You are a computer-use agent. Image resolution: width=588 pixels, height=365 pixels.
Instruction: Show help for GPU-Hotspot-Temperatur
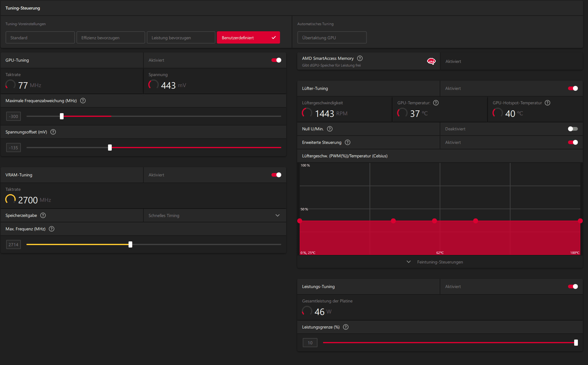point(547,103)
